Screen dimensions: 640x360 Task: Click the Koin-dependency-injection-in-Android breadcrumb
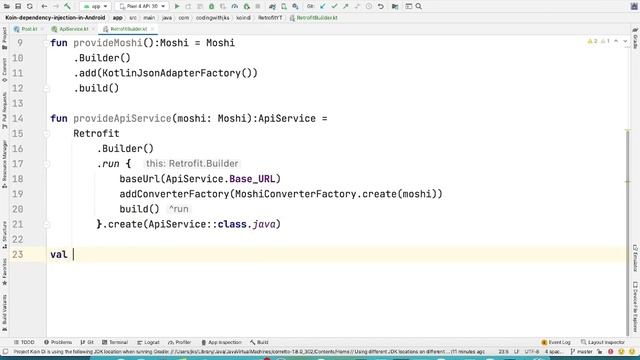55,18
